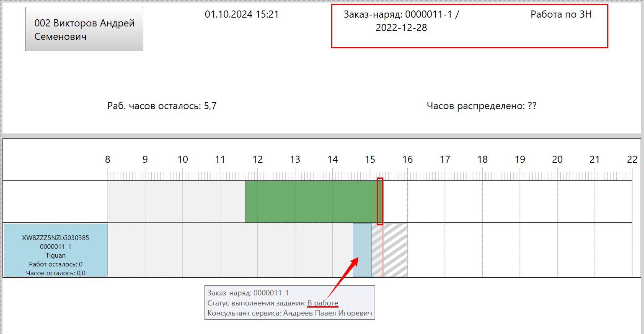Click hour 12 on the timeline ruler
This screenshot has height=334, width=644.
[257, 159]
